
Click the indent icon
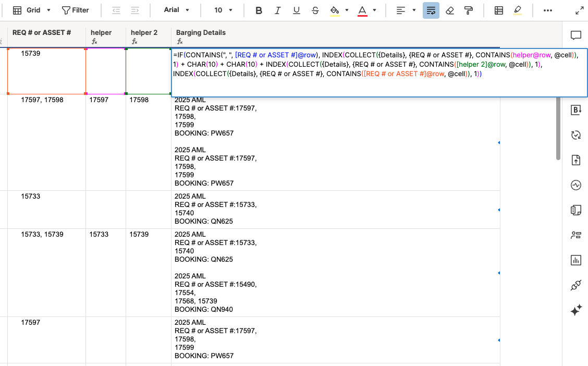point(135,10)
